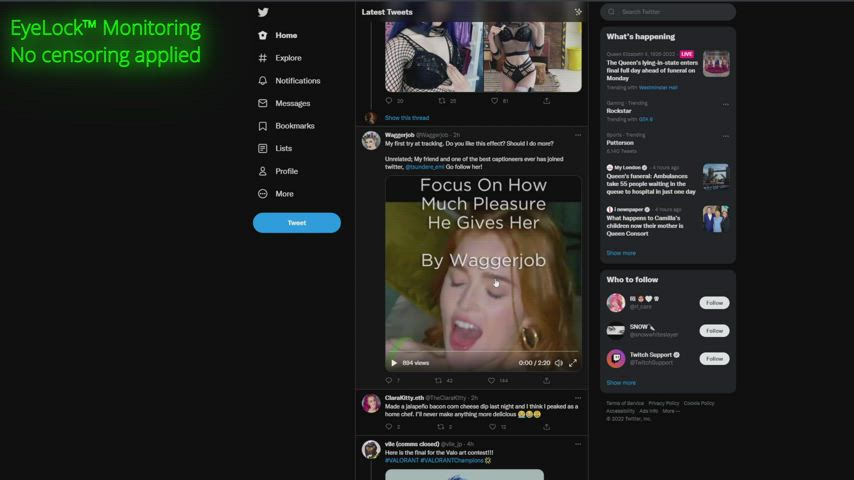Retweet the top tweet above Show this thread
Viewport: 854px width, 480px height.
(x=442, y=101)
